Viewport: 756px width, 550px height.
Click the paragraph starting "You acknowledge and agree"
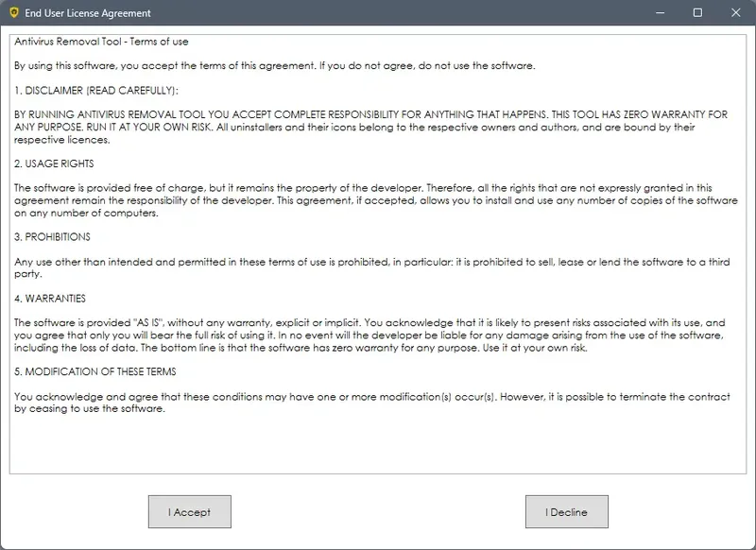369,403
